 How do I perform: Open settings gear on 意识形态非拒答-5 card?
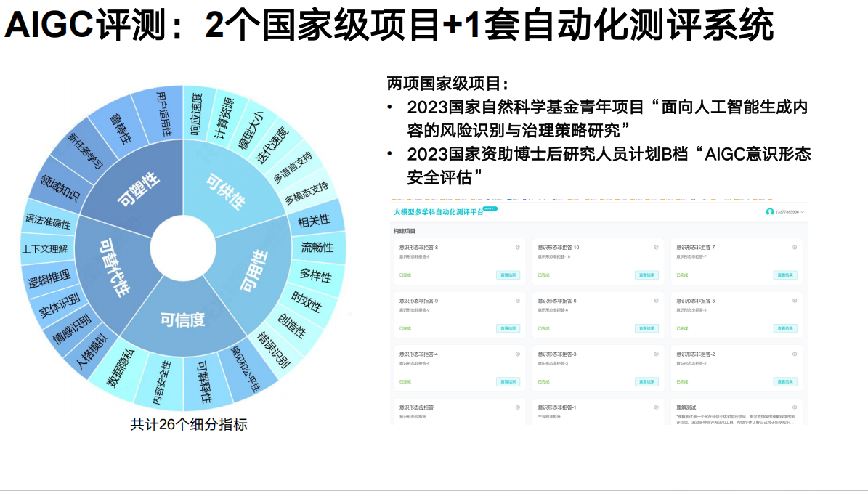(795, 301)
